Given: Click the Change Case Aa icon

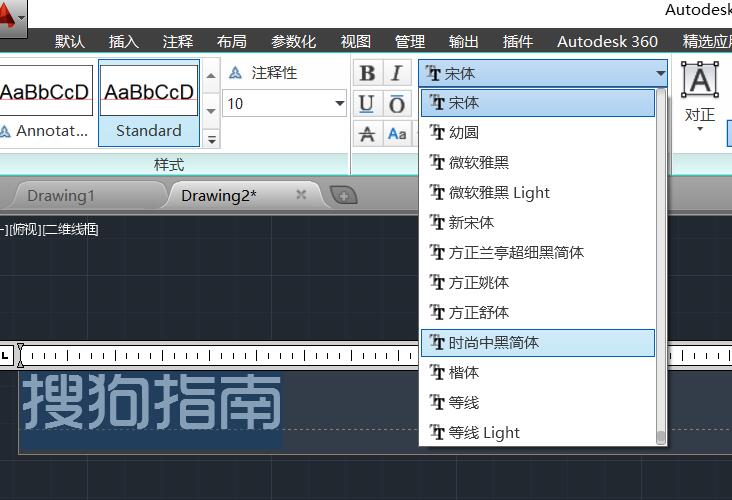Looking at the screenshot, I should point(397,134).
